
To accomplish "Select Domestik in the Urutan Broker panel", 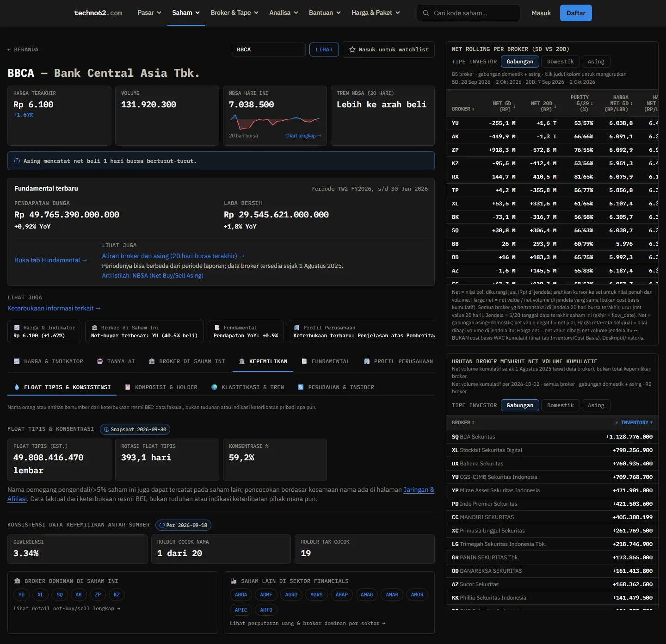I will (560, 405).
